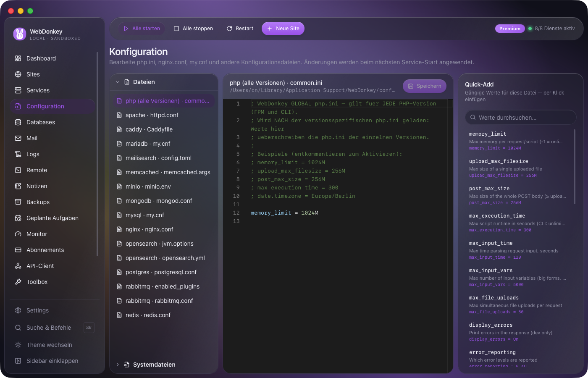Viewport: 588px width, 378px height.
Task: Open Logs in sidebar
Action: tap(53, 154)
